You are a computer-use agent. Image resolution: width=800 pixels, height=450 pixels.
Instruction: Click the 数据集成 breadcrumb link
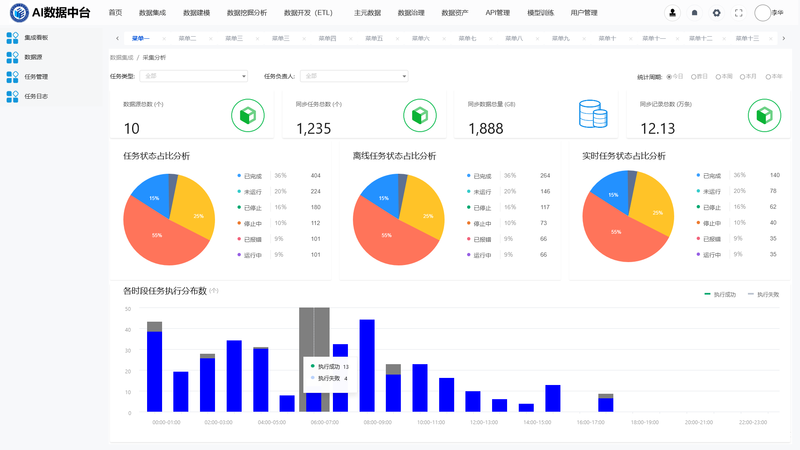[x=121, y=58]
